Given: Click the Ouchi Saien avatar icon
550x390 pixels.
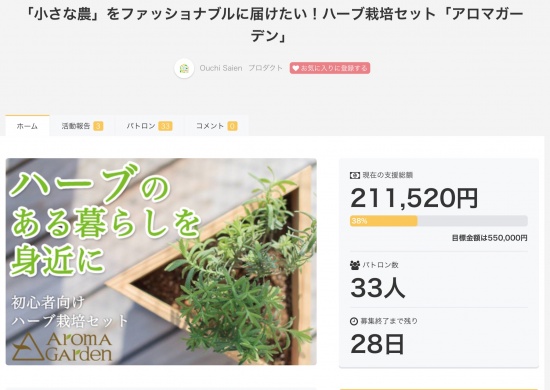Looking at the screenshot, I should point(184,68).
